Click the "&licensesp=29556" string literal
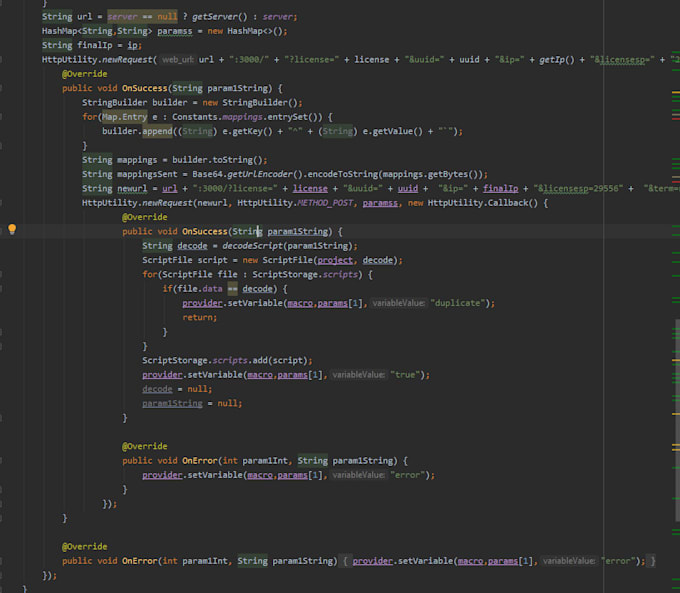The width and height of the screenshot is (680, 593). click(579, 188)
